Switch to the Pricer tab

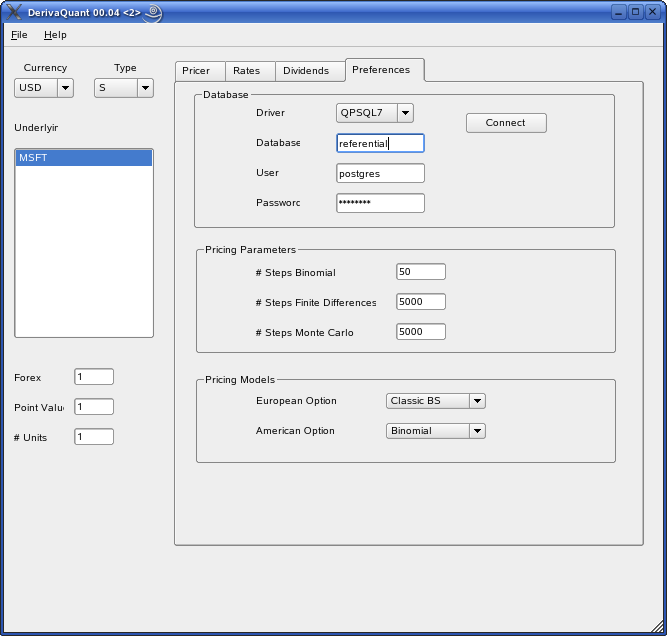point(196,71)
